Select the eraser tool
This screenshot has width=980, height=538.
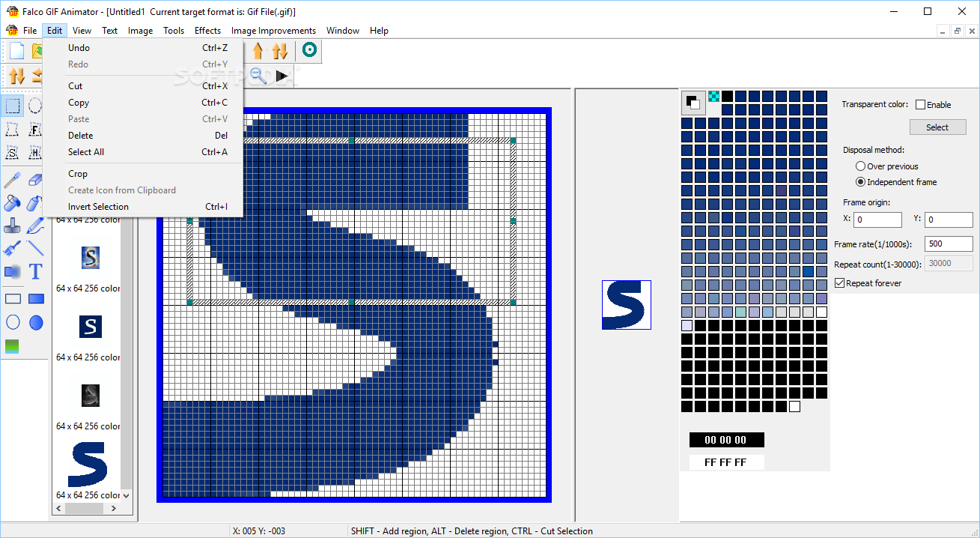click(x=35, y=180)
